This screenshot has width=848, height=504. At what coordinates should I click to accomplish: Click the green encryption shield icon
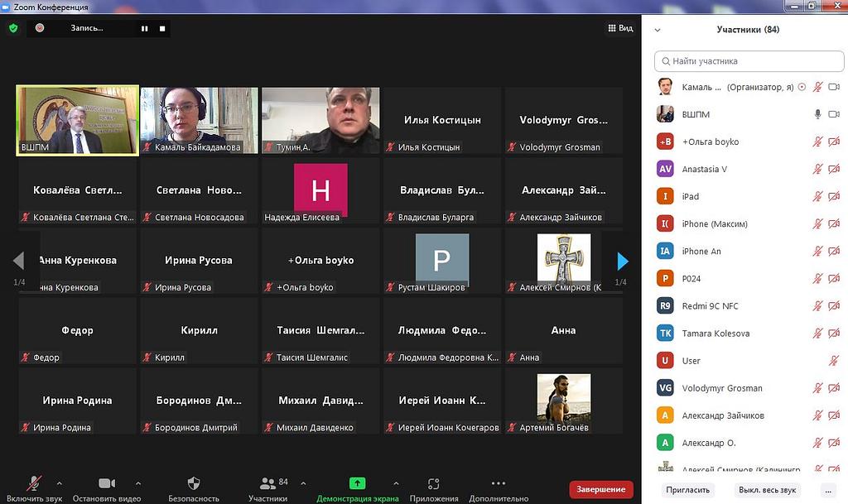pyautogui.click(x=12, y=28)
